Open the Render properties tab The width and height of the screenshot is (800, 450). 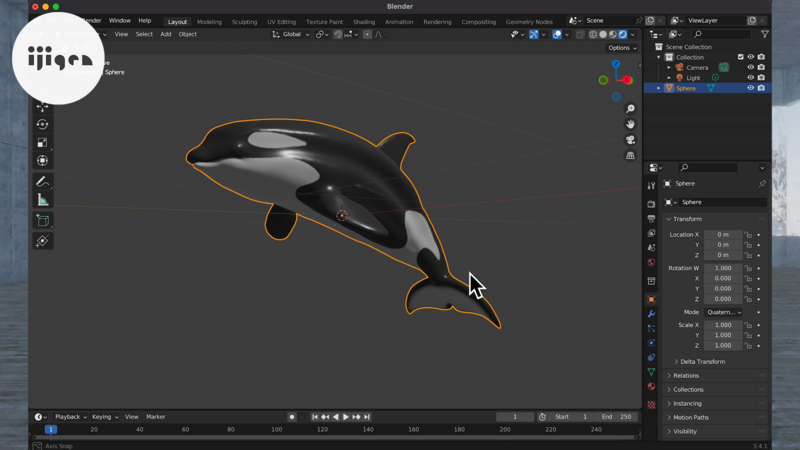[x=651, y=204]
